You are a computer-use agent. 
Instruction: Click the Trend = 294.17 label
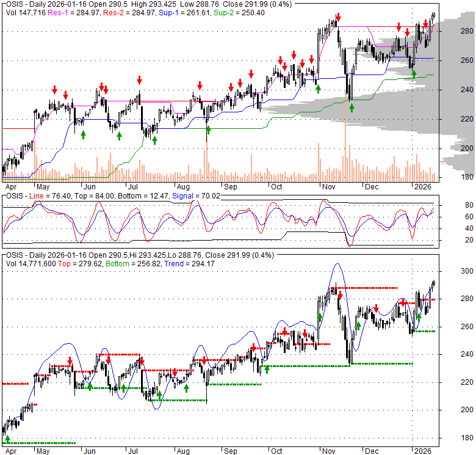tap(189, 264)
